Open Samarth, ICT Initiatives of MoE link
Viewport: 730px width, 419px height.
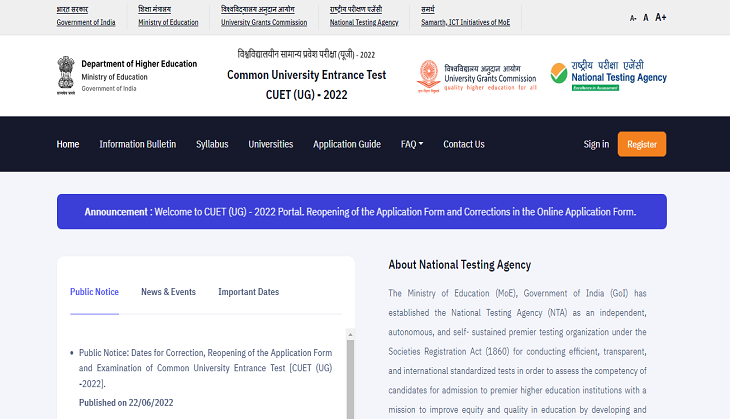tap(466, 22)
